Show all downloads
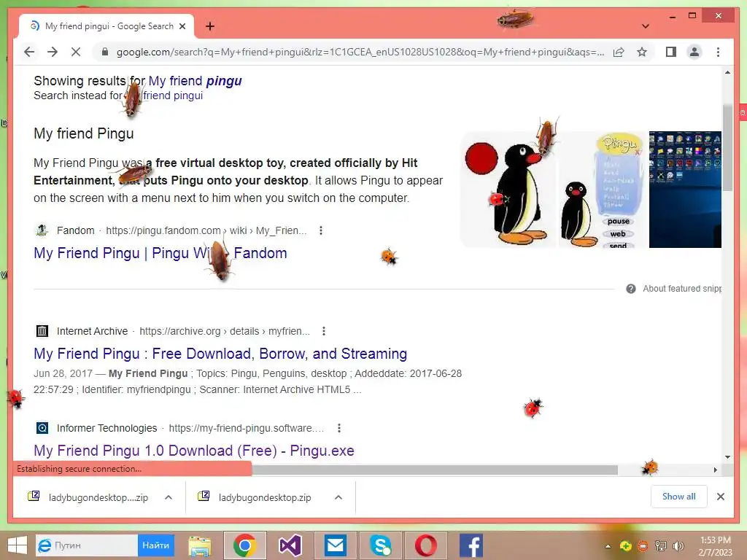The height and width of the screenshot is (560, 747). point(679,497)
